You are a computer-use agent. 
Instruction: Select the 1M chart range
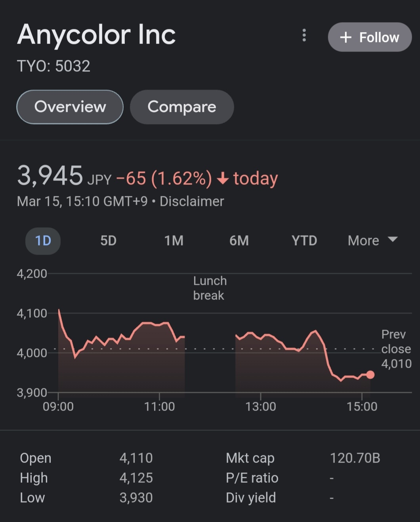pyautogui.click(x=174, y=241)
